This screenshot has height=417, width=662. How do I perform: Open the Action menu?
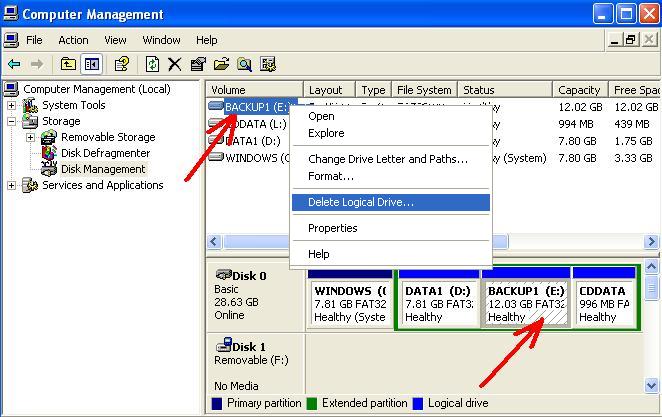click(x=73, y=40)
